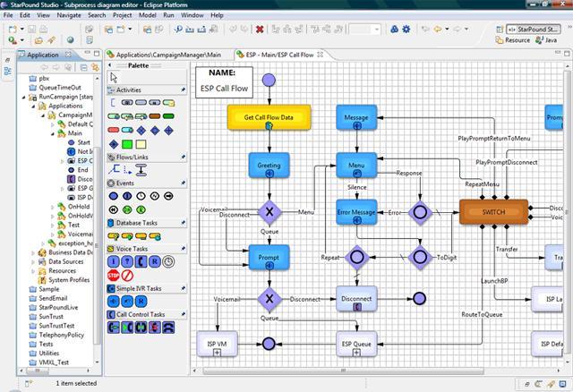This screenshot has width=573, height=392.
Task: Select the arrow pointer tool in Palette
Action: [114, 78]
